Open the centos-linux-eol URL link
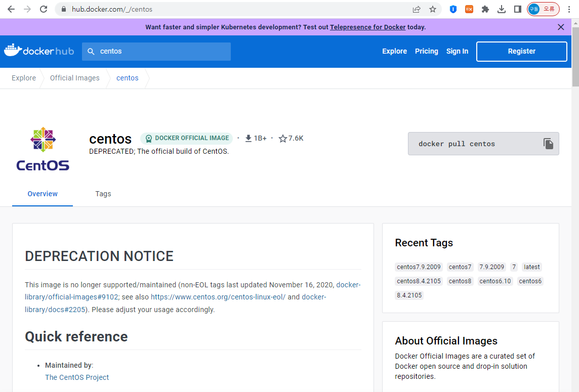The width and height of the screenshot is (579, 392). (x=218, y=297)
